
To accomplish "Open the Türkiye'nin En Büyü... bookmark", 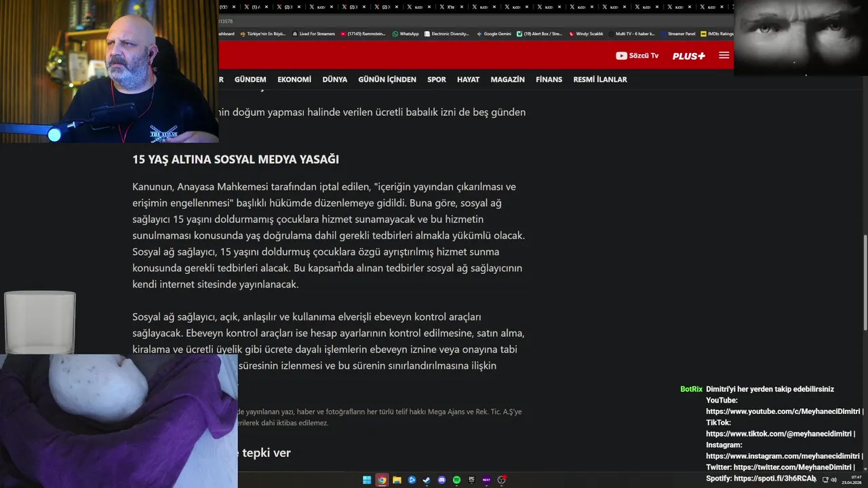I will (262, 33).
